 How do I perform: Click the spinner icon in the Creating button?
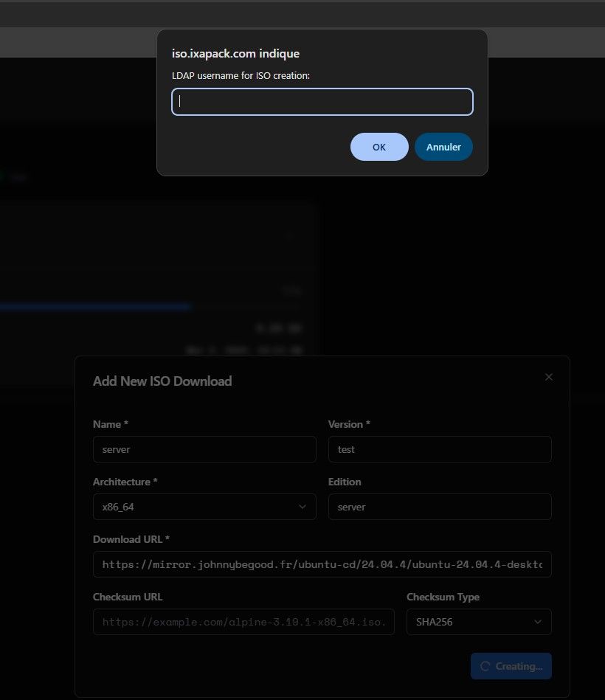[x=485, y=666]
